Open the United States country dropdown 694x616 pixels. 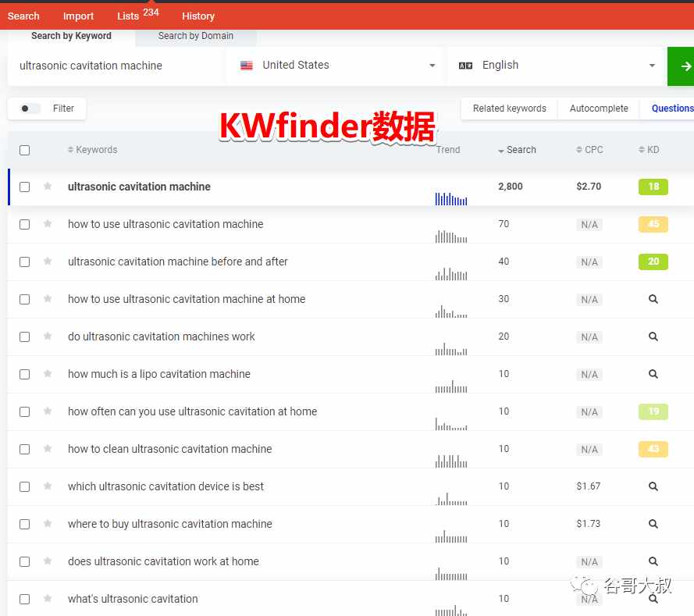pyautogui.click(x=335, y=66)
